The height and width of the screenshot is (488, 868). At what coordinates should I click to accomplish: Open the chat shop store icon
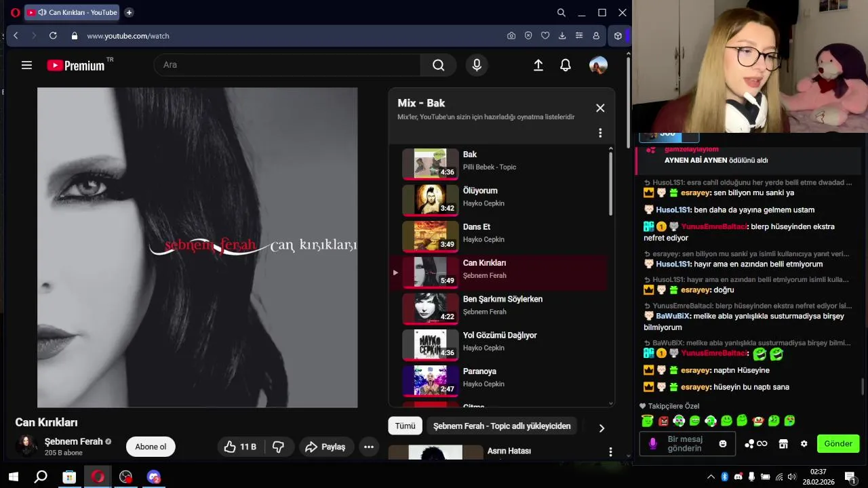[783, 444]
